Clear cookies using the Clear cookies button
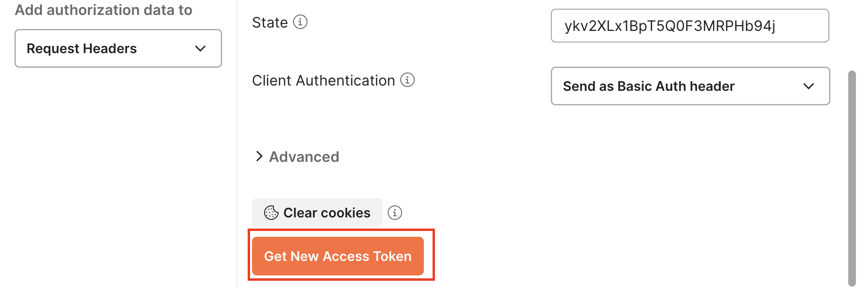This screenshot has width=868, height=288. [317, 213]
